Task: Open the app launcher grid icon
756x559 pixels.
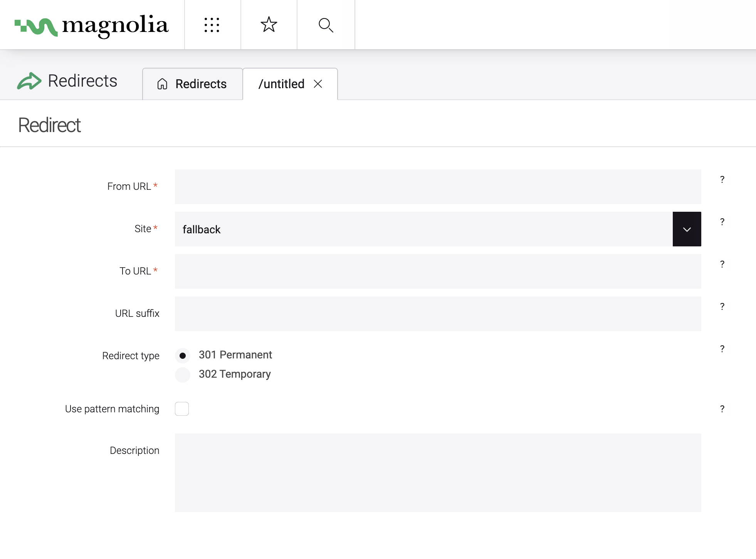Action: point(212,25)
